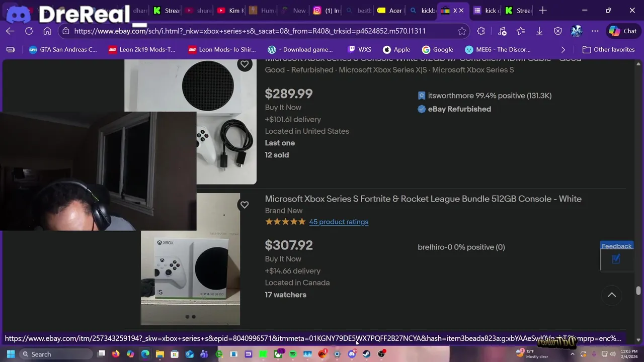Viewport: 644px width, 362px height.
Task: Open Microsoft Teams from the taskbar
Action: tap(204, 354)
